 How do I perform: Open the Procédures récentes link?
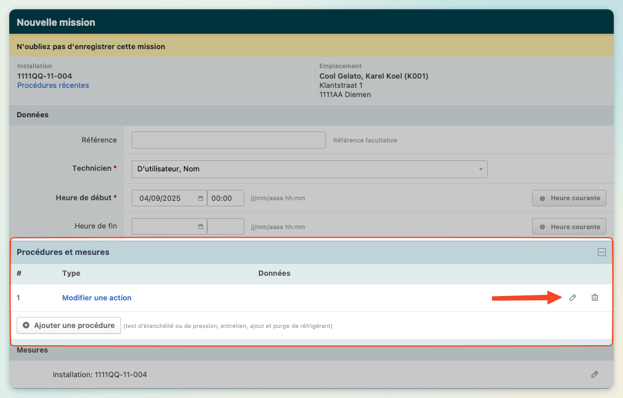(x=53, y=85)
